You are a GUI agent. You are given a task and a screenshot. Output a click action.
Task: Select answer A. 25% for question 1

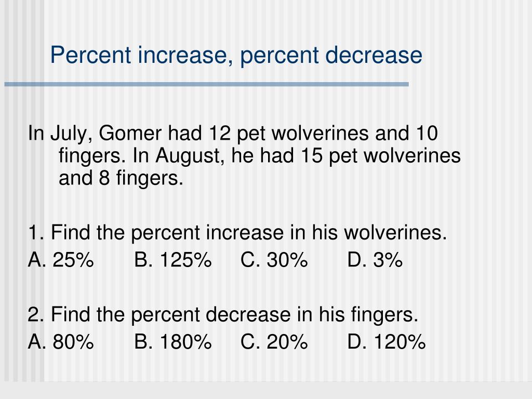[x=61, y=260]
